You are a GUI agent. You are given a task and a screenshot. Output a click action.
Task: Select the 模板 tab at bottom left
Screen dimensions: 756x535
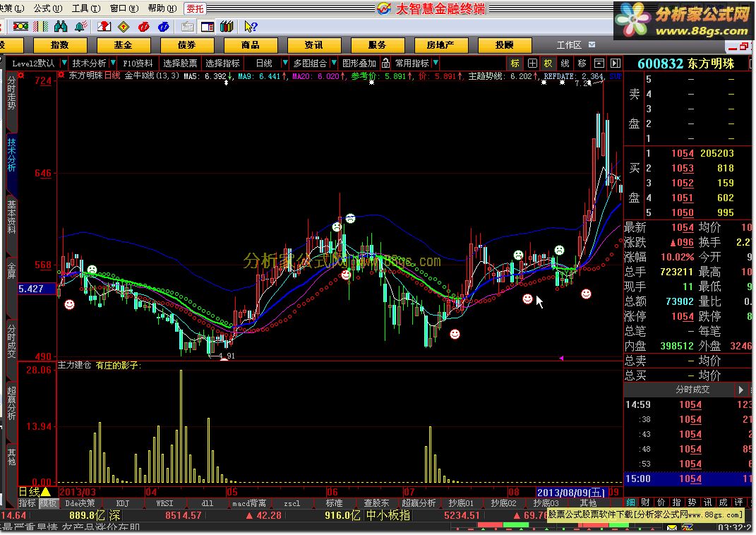click(48, 503)
